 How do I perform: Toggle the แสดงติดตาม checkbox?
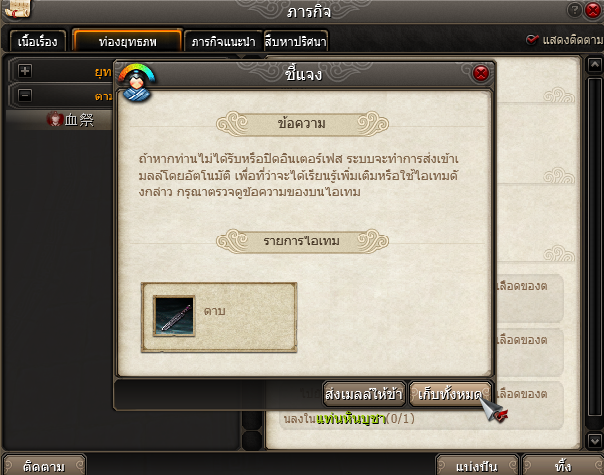tap(532, 39)
